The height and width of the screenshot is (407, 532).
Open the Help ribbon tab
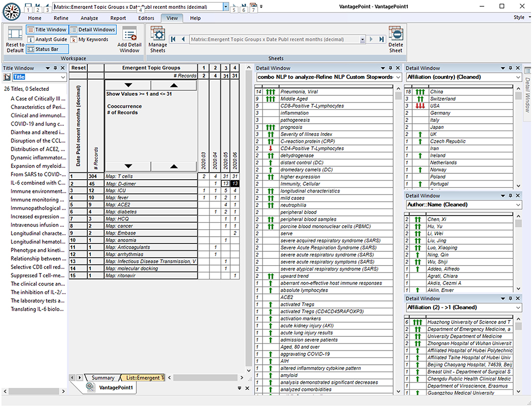195,18
